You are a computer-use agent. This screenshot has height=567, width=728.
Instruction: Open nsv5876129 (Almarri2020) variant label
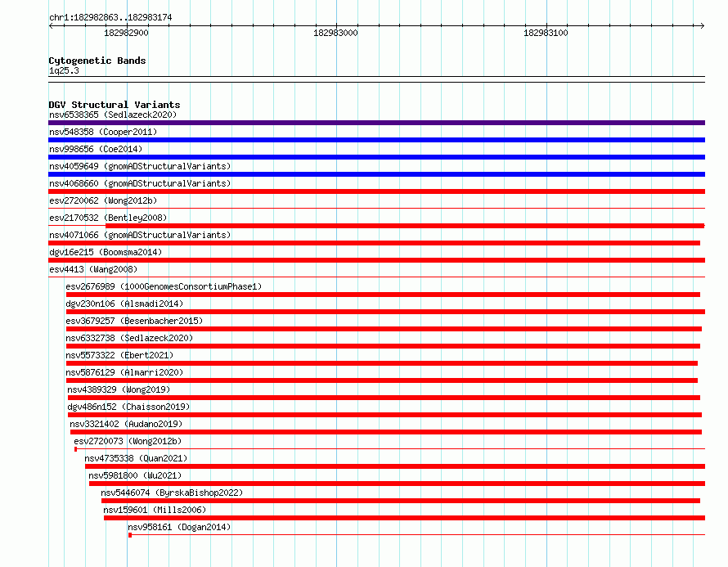(x=124, y=372)
